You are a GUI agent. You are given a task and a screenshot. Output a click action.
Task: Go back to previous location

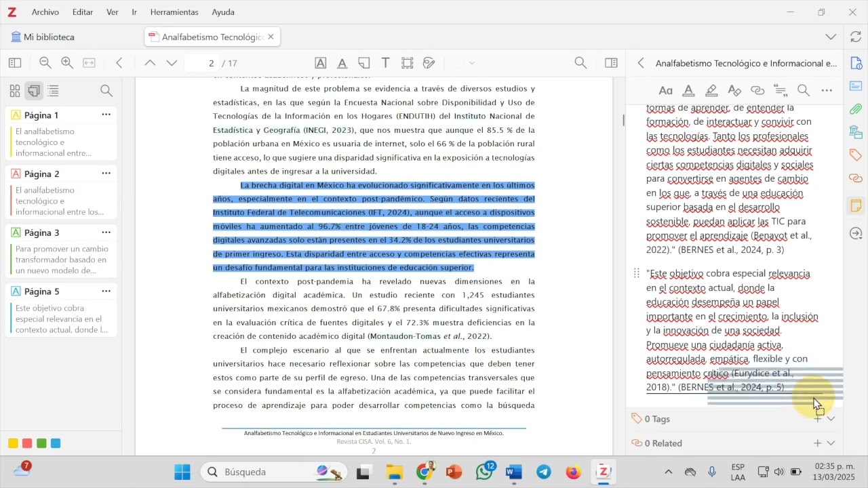[x=119, y=63]
